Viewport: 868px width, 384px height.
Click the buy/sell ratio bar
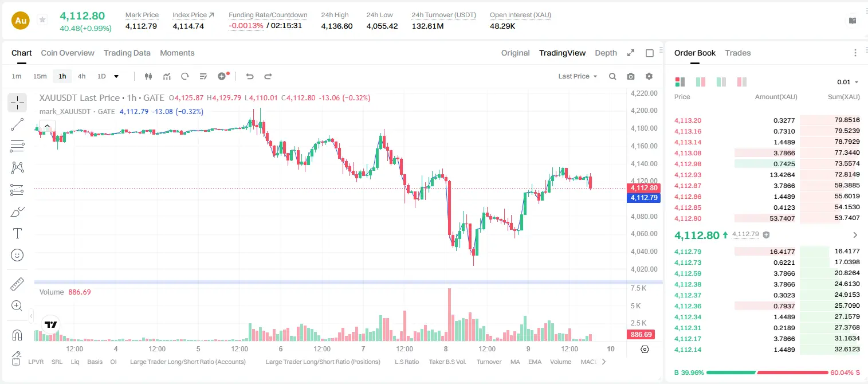(x=768, y=373)
